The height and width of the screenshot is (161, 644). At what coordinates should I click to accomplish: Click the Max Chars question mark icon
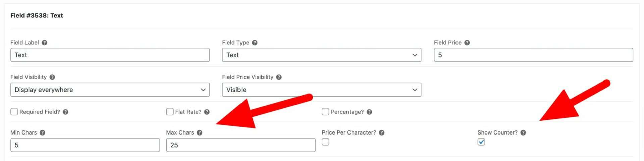[199, 133]
